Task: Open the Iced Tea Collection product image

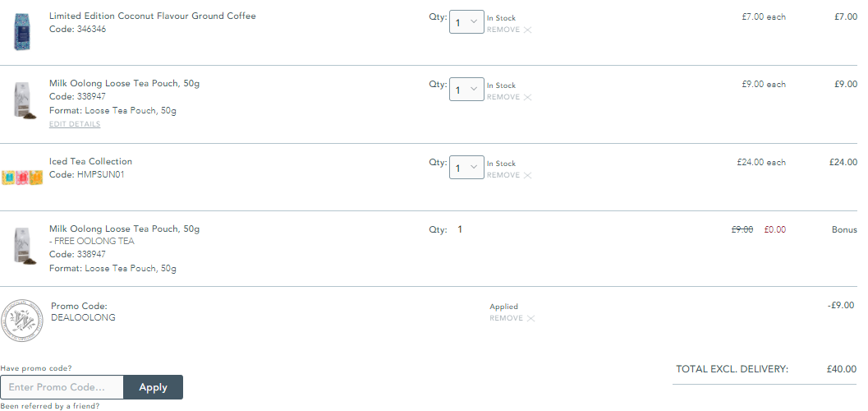Action: click(x=22, y=178)
